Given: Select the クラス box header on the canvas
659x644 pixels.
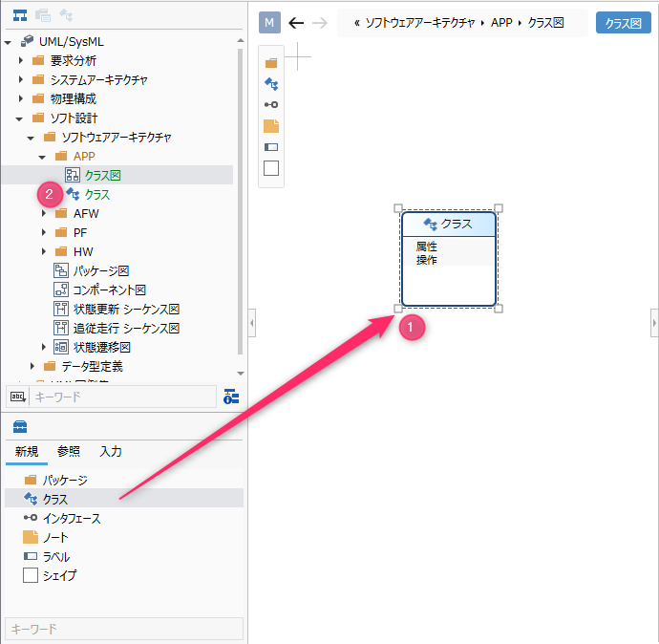Looking at the screenshot, I should click(449, 224).
